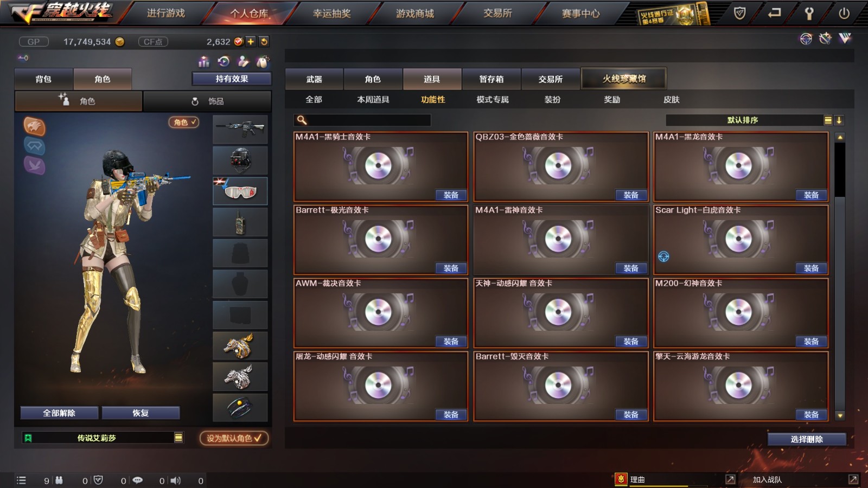Click the shield icon in the top bar
Viewport: 868px width, 488px height.
pos(739,13)
